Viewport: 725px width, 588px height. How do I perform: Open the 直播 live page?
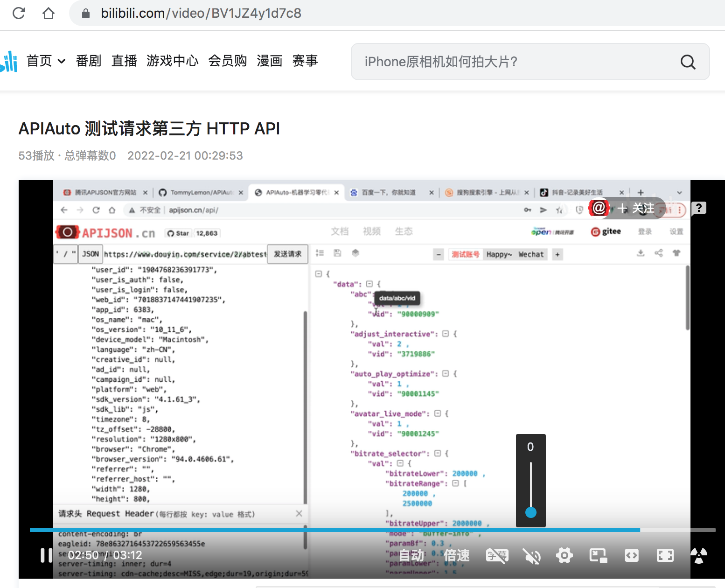[124, 61]
